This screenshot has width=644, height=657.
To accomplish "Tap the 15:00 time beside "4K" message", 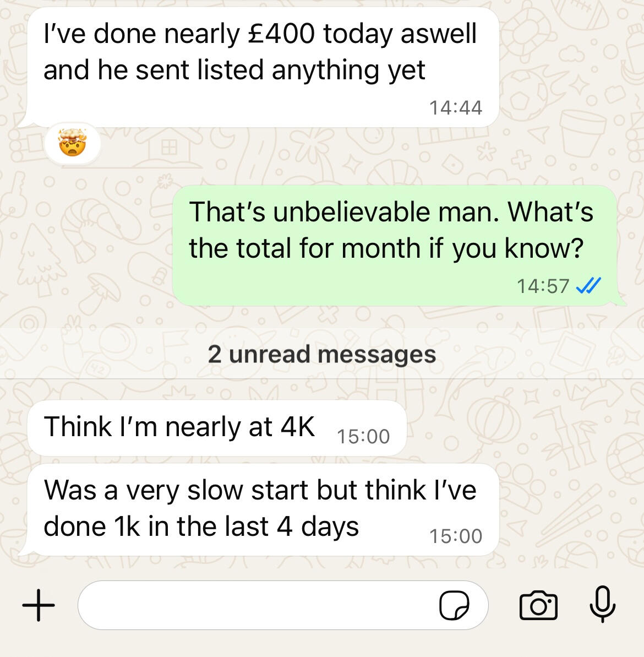I will point(363,436).
